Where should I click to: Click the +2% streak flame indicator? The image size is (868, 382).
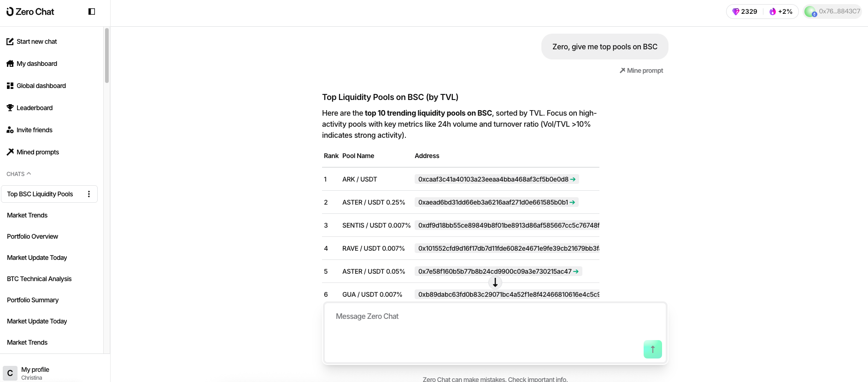pyautogui.click(x=781, y=12)
